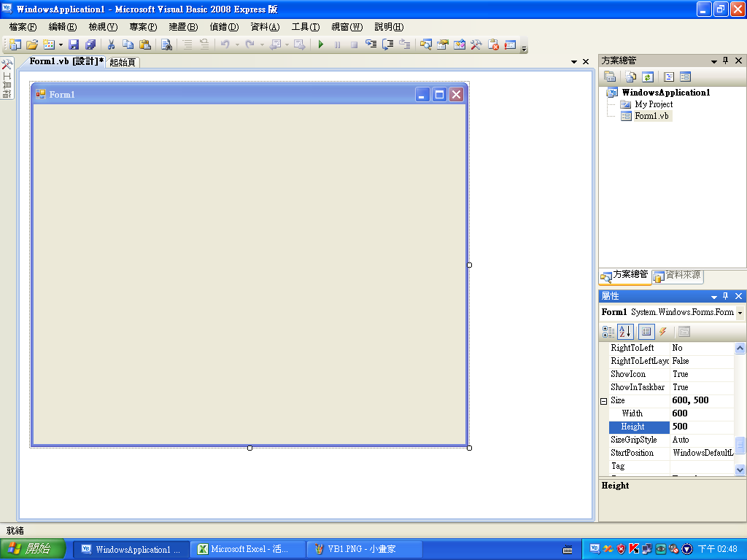The width and height of the screenshot is (747, 560).
Task: Open the 專案(P) menu
Action: 143,27
